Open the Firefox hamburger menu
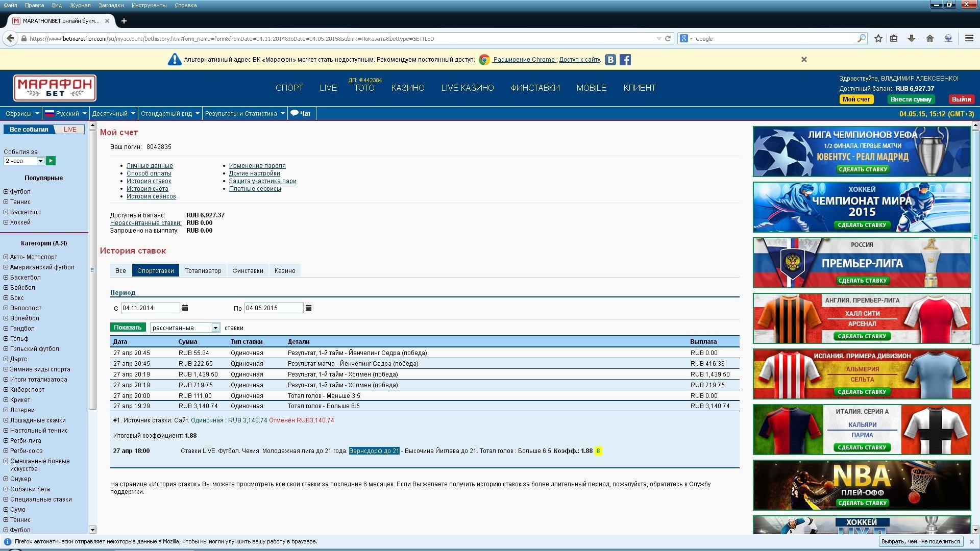This screenshot has height=551, width=980. point(969,38)
